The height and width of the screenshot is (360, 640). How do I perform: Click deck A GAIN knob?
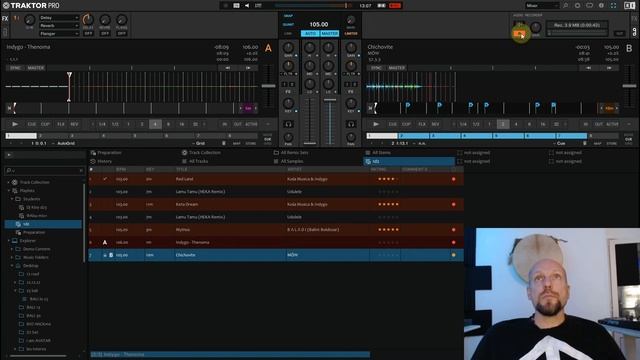(x=288, y=47)
